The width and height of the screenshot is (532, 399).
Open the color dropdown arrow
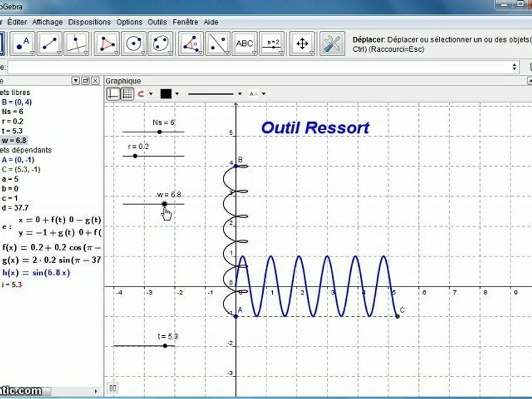(x=177, y=94)
